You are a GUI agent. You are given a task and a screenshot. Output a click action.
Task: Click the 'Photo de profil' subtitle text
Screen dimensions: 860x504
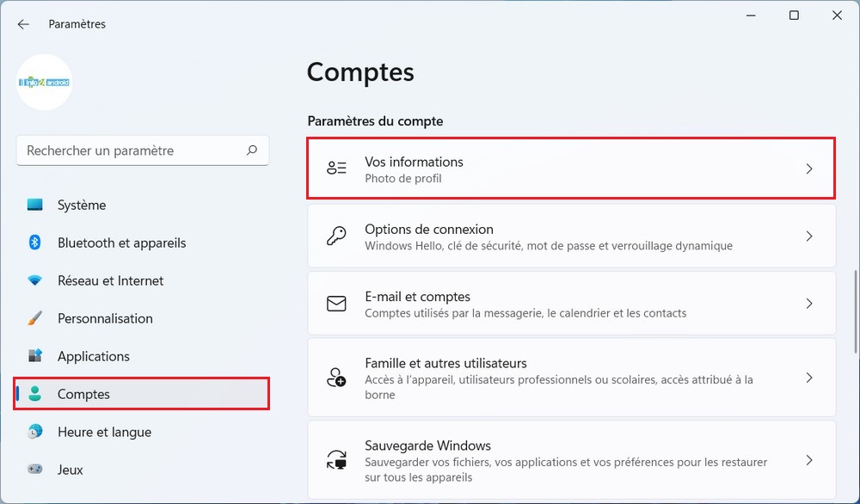403,178
